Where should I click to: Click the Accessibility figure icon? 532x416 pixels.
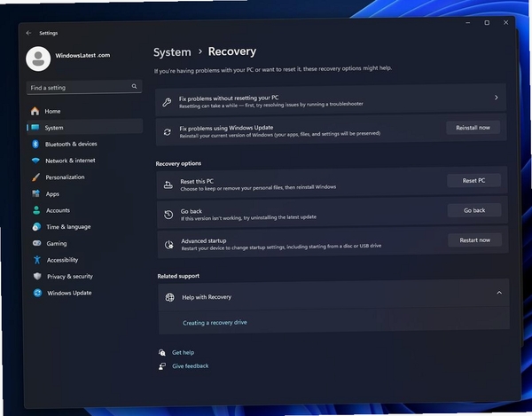click(37, 260)
